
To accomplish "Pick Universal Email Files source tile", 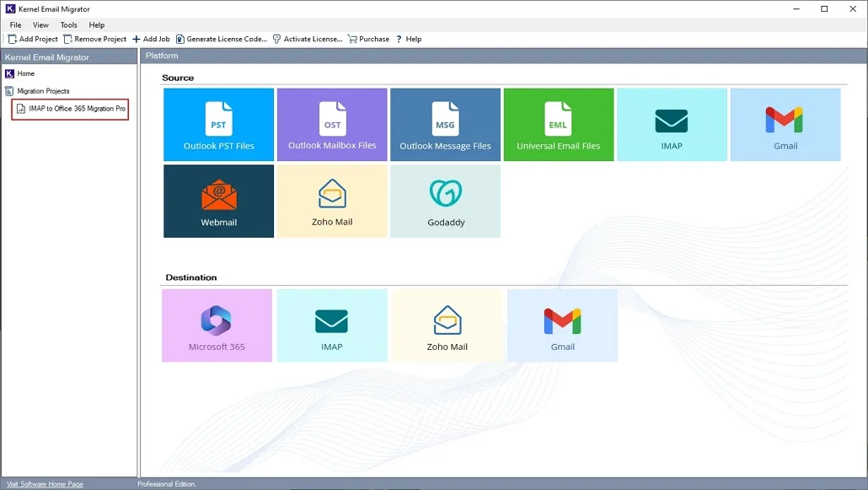I will click(x=558, y=124).
